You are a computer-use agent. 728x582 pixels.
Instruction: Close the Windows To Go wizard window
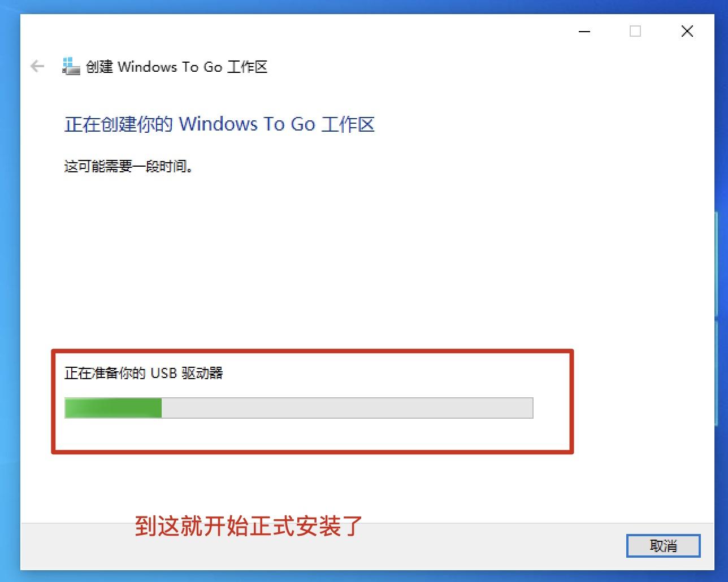(687, 31)
